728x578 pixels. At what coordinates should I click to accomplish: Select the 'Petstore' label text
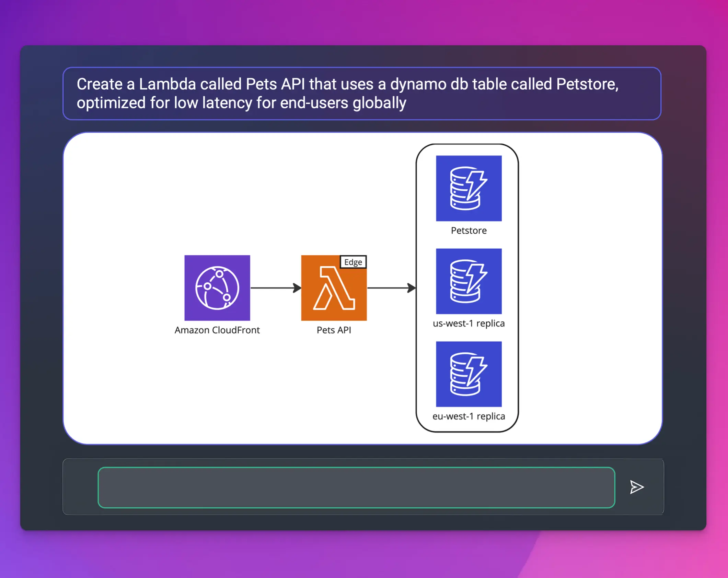[468, 231]
